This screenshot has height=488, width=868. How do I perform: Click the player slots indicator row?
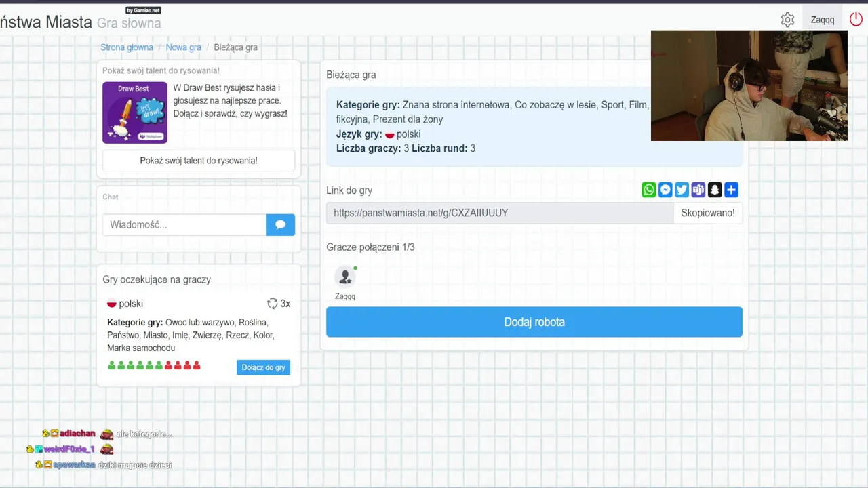154,365
